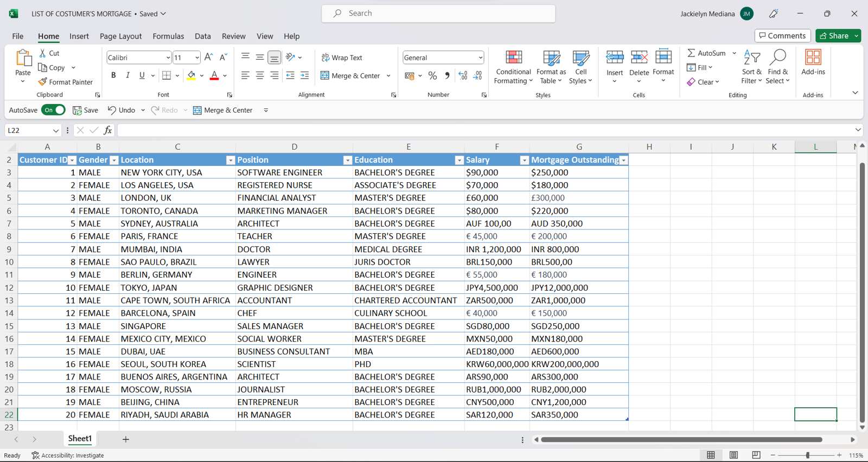The width and height of the screenshot is (868, 462).
Task: Expand the Name Box dropdown
Action: point(55,131)
